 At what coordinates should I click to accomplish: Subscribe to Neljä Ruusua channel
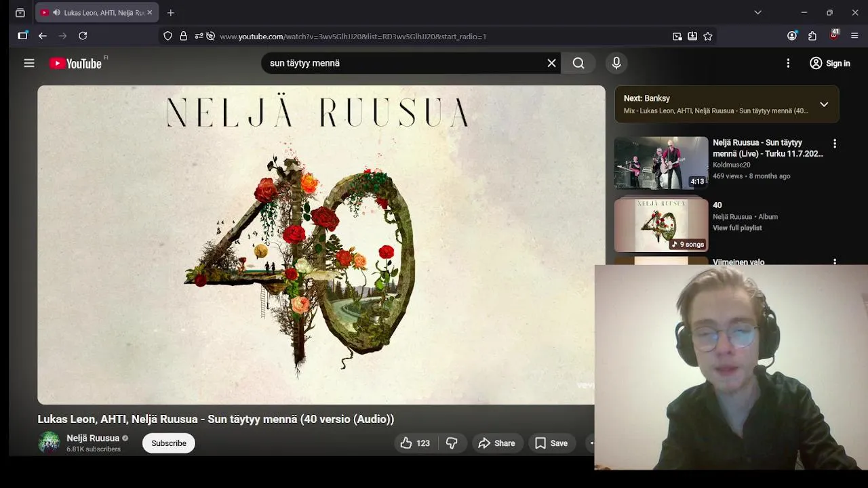click(x=169, y=443)
